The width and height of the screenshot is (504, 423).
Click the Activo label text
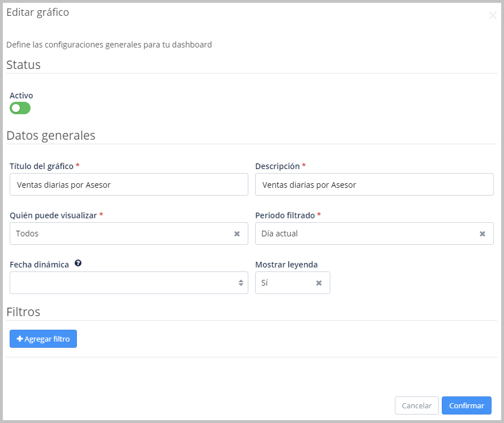point(21,96)
